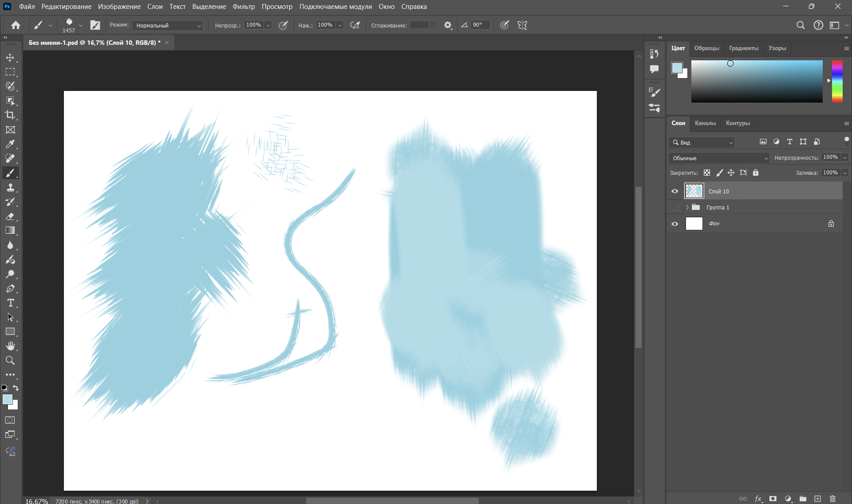The height and width of the screenshot is (504, 852).
Task: Switch to the Градиенты tab
Action: tap(743, 48)
